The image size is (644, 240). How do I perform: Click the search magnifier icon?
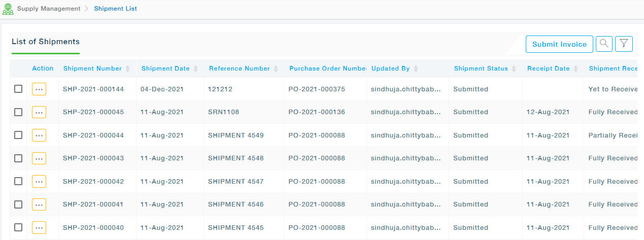tap(604, 44)
